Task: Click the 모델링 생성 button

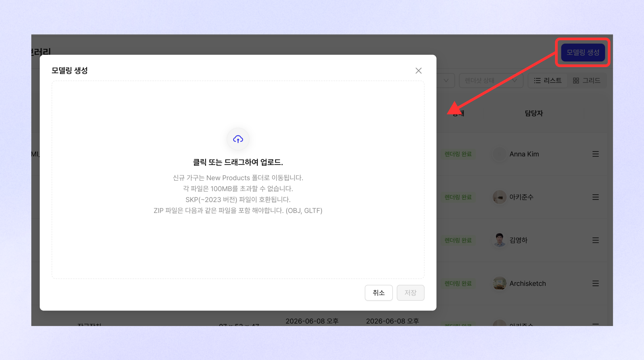Action: 583,52
